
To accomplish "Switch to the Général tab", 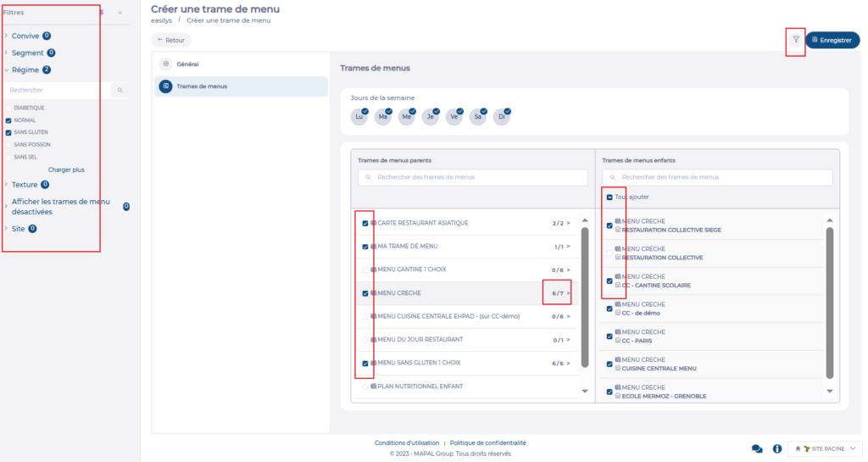I will 187,64.
